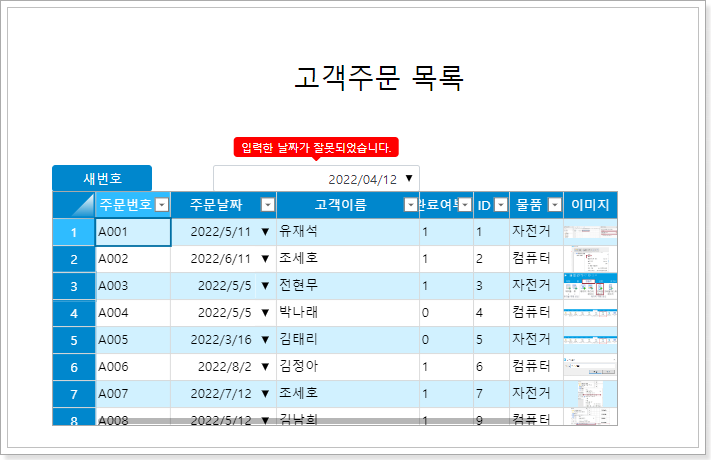Open date dropdown arrow in row A004
The image size is (711, 460).
[x=265, y=313]
